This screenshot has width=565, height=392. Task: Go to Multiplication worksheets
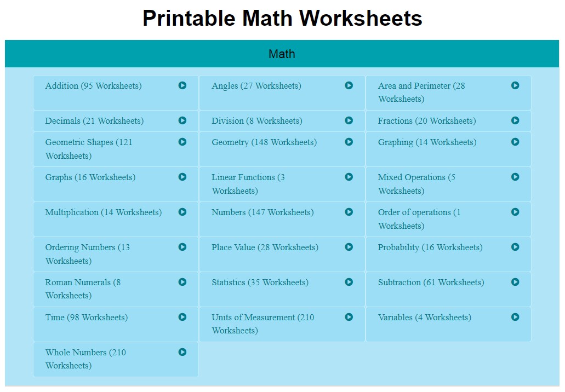[x=103, y=212]
